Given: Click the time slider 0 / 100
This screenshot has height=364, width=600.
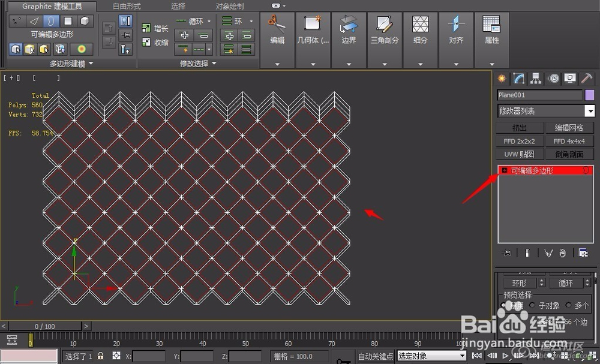Looking at the screenshot, I should coord(45,326).
